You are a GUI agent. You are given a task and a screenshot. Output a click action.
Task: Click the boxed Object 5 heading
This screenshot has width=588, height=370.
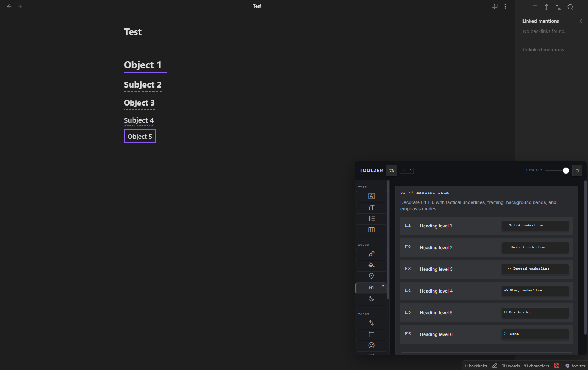click(x=140, y=137)
